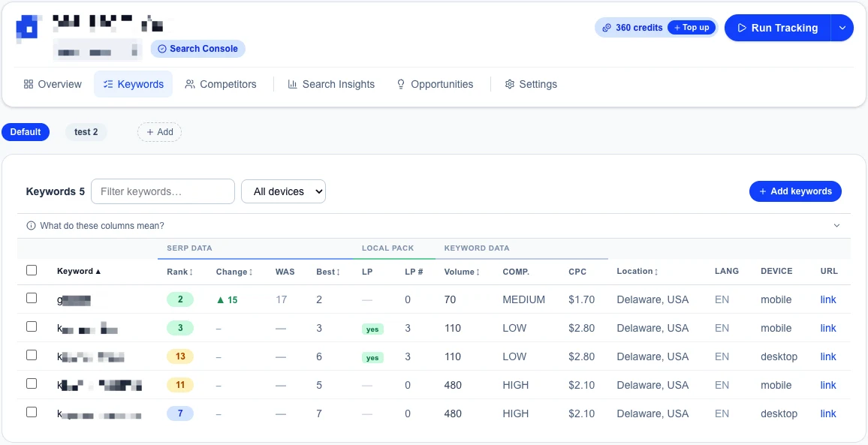This screenshot has width=868, height=445.
Task: Add a new keyword group
Action: click(159, 132)
